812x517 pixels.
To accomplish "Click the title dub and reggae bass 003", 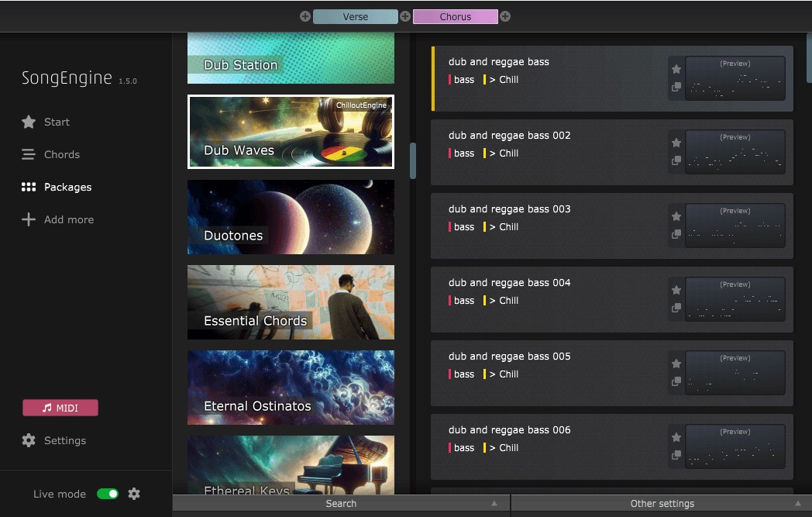I will [x=510, y=209].
